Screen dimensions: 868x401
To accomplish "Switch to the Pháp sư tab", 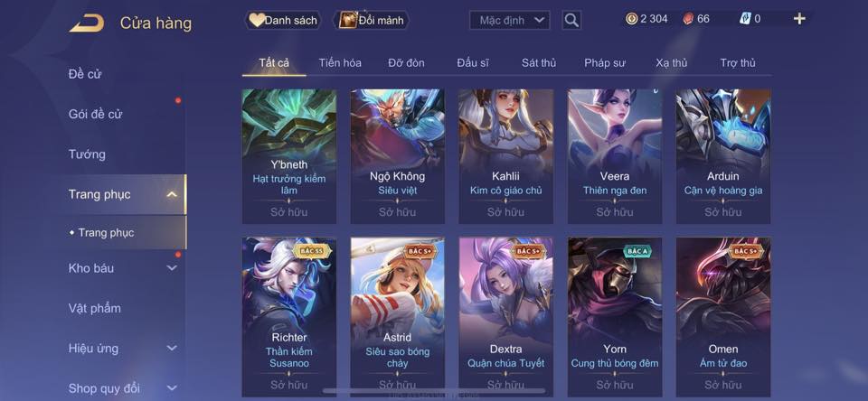I will pyautogui.click(x=605, y=63).
